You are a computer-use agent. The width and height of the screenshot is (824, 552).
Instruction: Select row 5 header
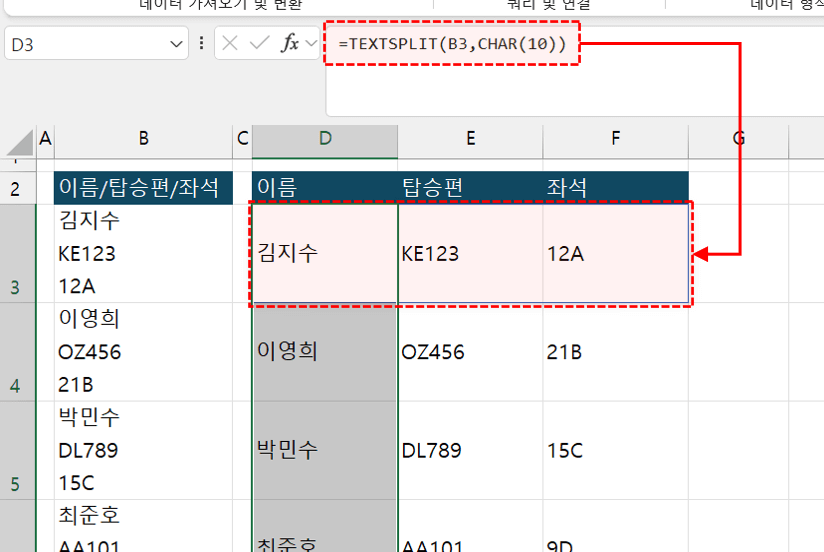(18, 450)
